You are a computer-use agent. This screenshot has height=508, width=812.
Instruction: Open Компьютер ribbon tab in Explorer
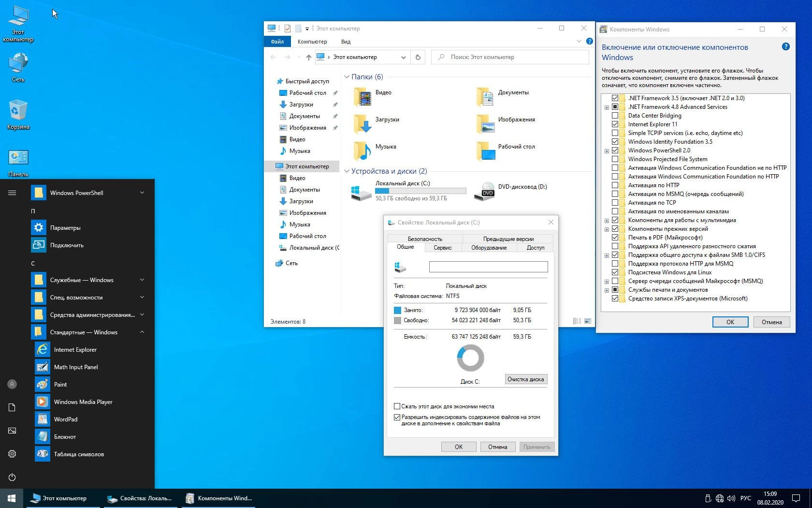point(312,42)
